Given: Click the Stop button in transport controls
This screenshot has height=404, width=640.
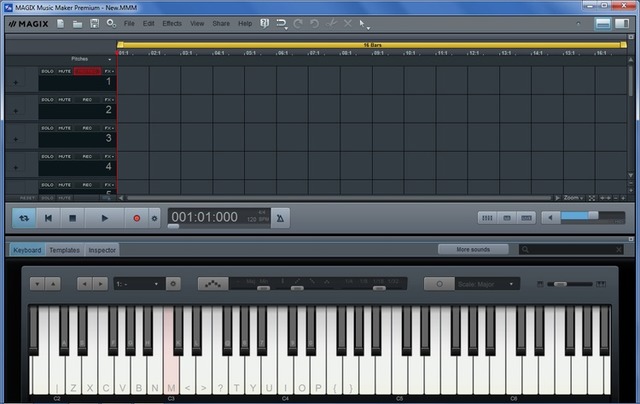Looking at the screenshot, I should pyautogui.click(x=73, y=217).
